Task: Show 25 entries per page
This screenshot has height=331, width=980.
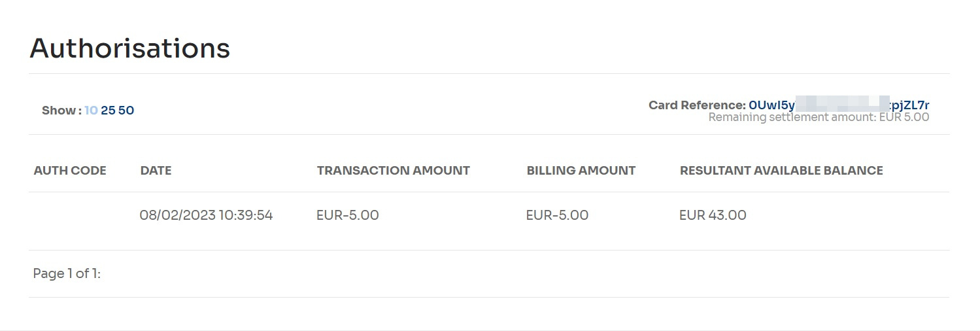Action: (108, 111)
